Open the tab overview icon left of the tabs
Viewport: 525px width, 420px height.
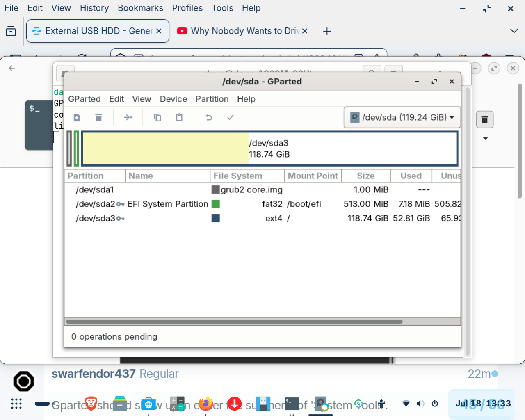point(11,31)
